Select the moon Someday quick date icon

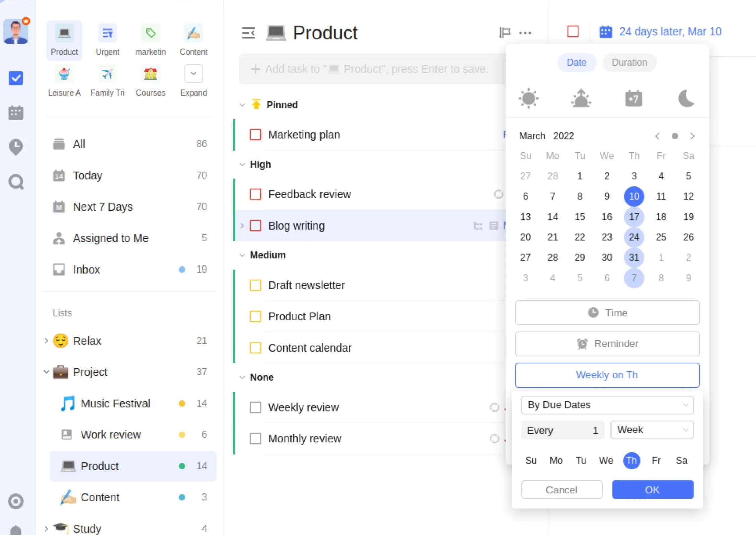point(686,99)
